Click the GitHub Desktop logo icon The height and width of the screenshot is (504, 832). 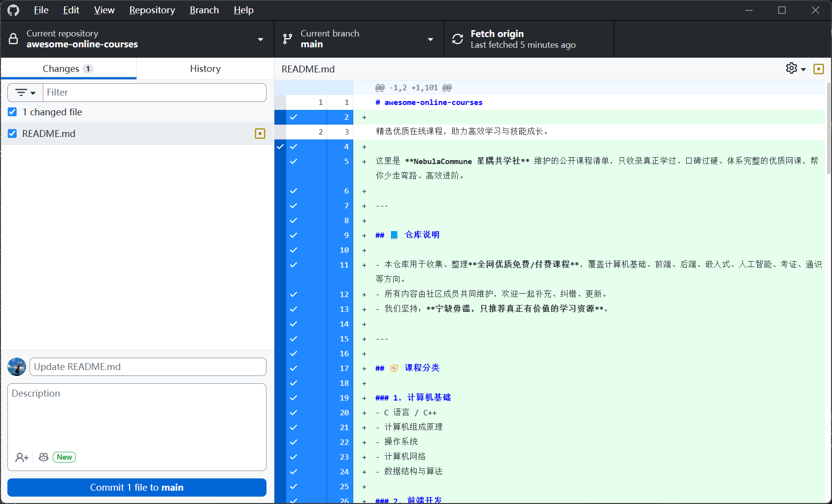13,10
